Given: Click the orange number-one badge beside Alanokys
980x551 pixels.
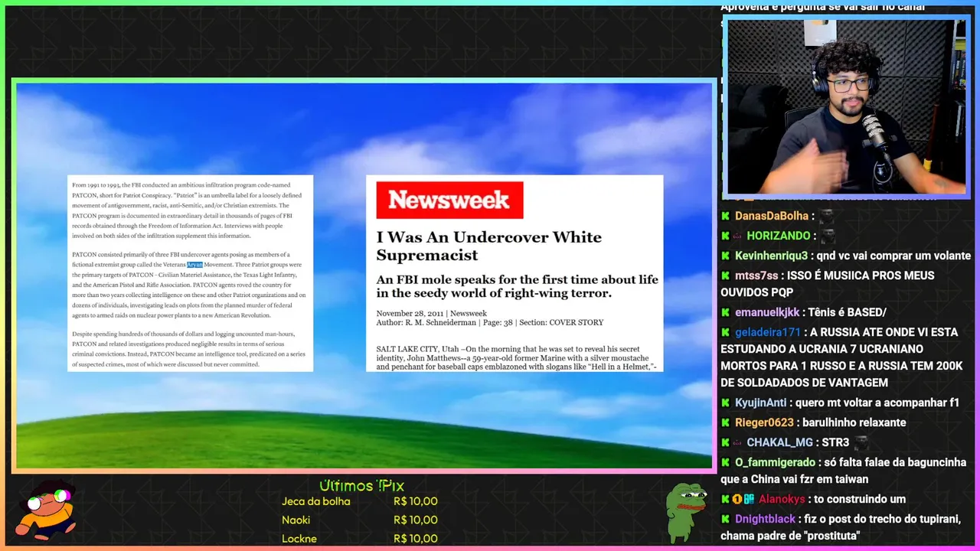Looking at the screenshot, I should 737,499.
